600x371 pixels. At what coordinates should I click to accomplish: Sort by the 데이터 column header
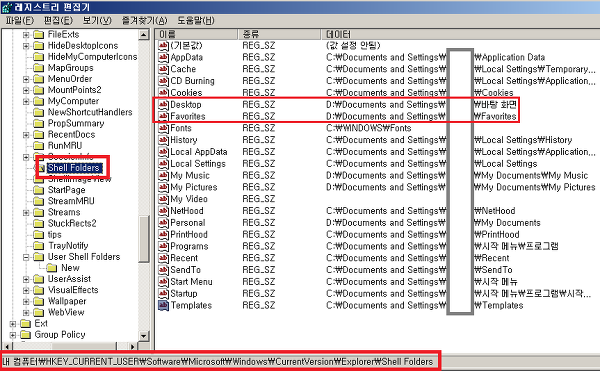coord(460,34)
